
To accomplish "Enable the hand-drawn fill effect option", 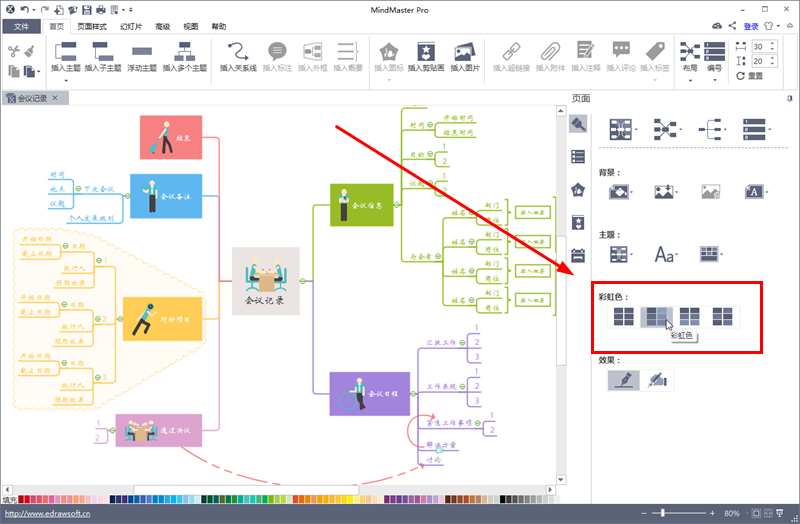I will point(657,380).
